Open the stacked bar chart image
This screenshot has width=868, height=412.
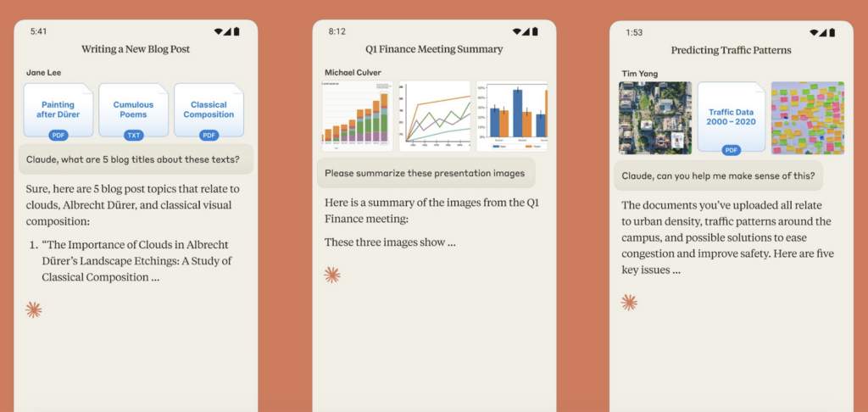click(x=357, y=116)
